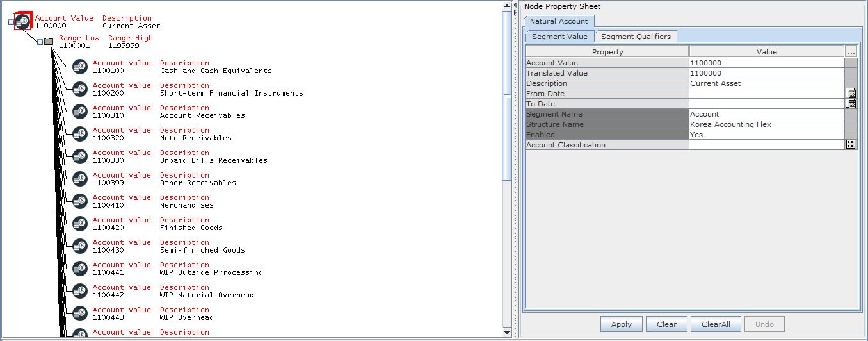The height and width of the screenshot is (341, 868).
Task: Switch to the Segment Qualifiers tab
Action: click(635, 37)
